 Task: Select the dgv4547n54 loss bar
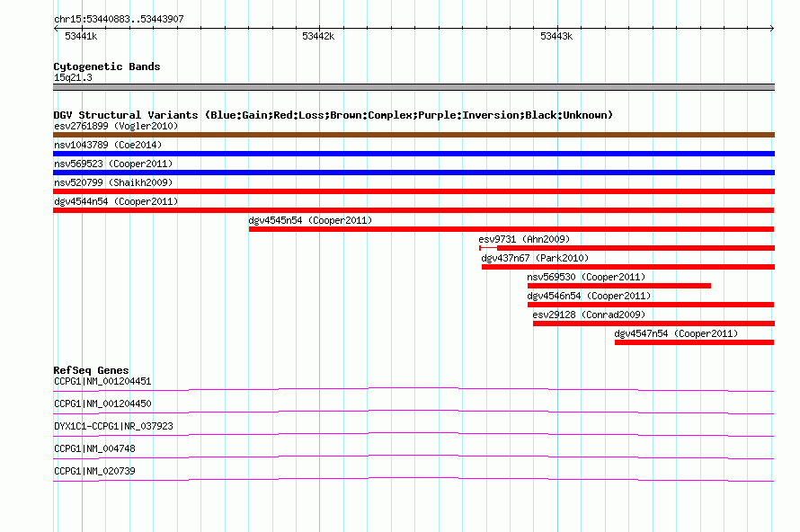(x=695, y=342)
